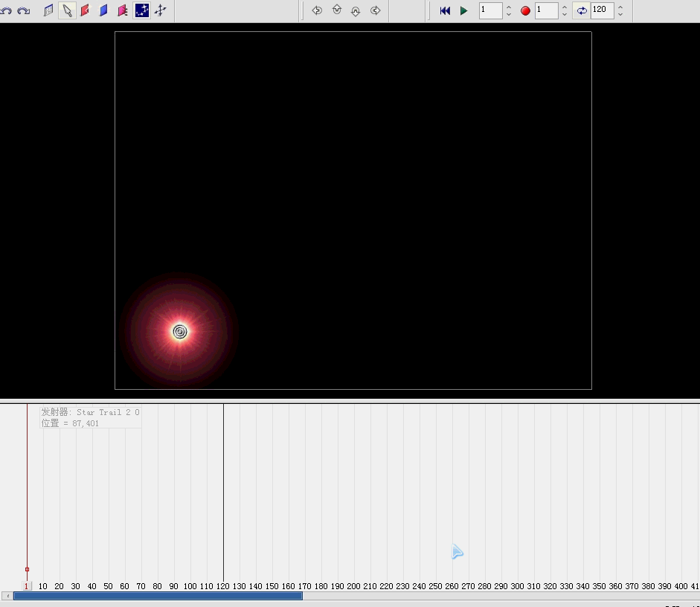This screenshot has width=700, height=607.
Task: Click the Redo arrow icon
Action: click(x=24, y=10)
